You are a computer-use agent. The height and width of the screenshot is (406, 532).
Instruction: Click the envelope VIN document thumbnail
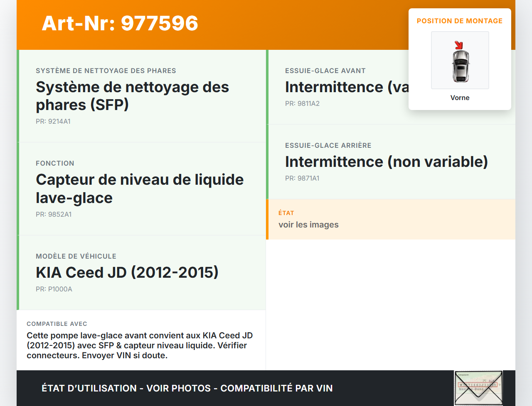pyautogui.click(x=478, y=388)
